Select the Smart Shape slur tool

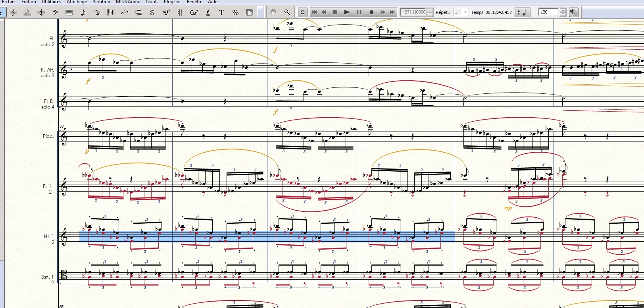click(x=138, y=12)
